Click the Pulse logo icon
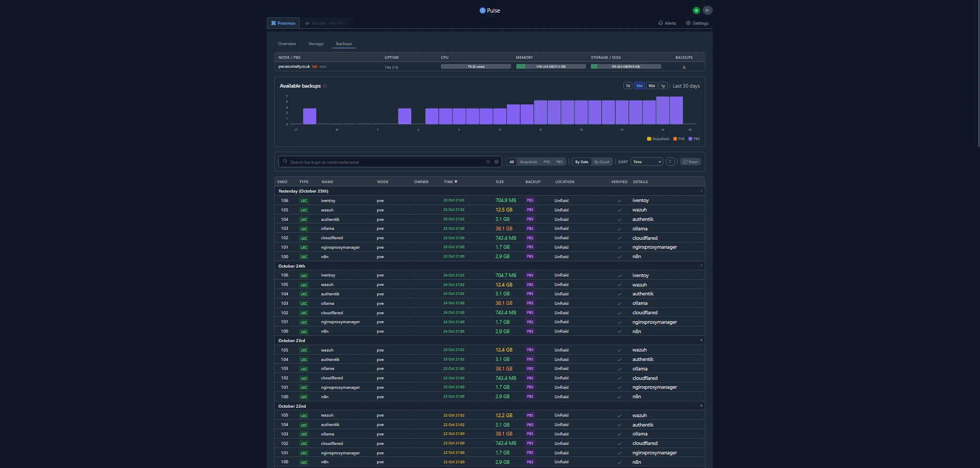Screen dimensions: 980x468 482,10
